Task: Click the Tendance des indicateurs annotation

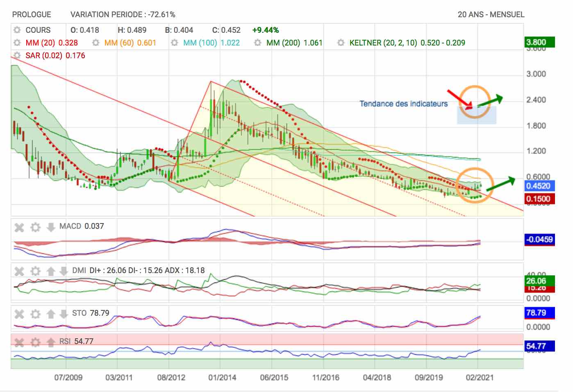Action: 404,104
